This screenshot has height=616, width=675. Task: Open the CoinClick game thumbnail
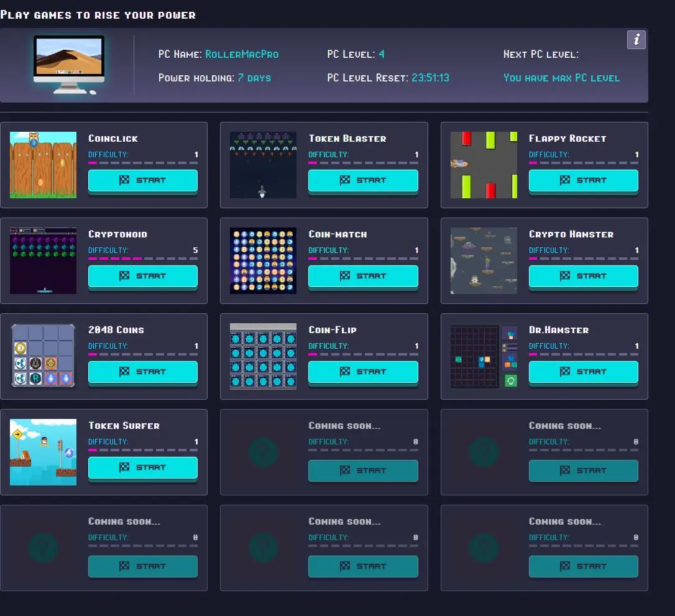coord(43,165)
